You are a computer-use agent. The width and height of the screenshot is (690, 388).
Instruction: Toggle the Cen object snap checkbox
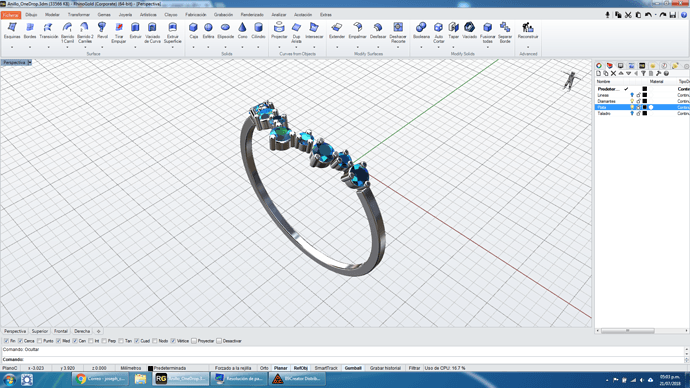pos(75,341)
